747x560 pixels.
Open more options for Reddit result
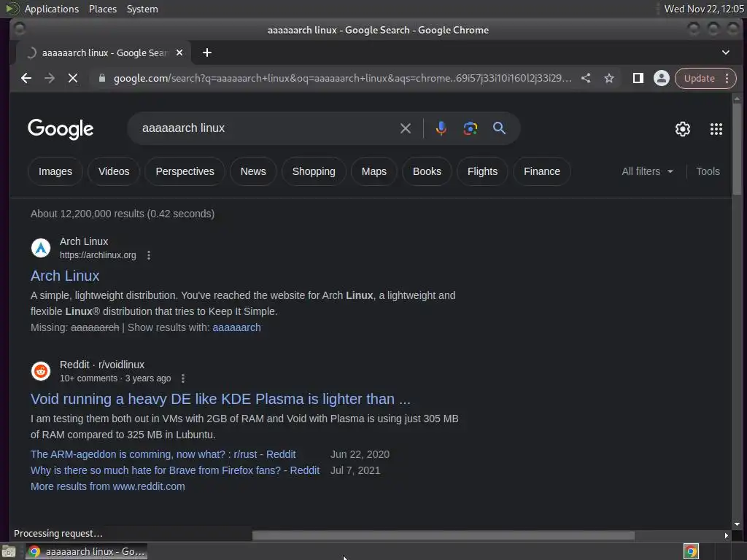tap(183, 378)
